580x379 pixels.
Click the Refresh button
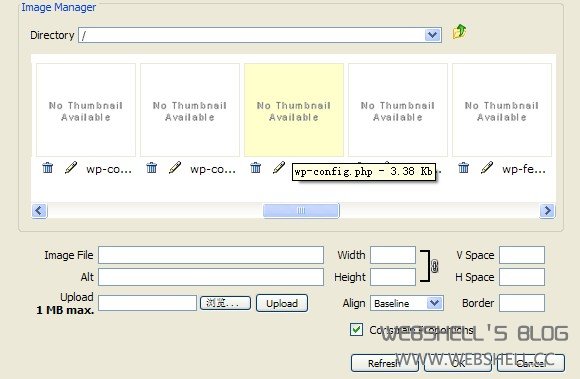385,363
